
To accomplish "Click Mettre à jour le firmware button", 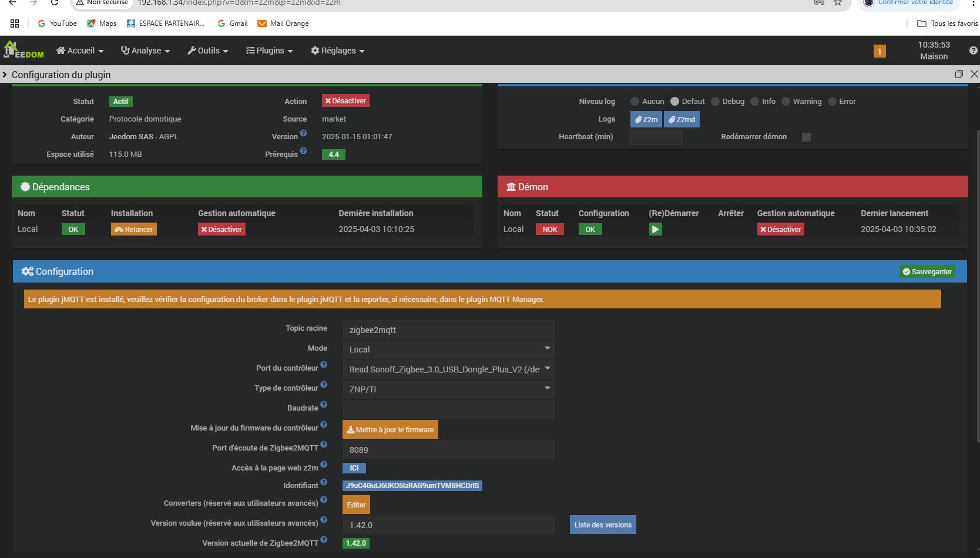I will click(x=390, y=430).
